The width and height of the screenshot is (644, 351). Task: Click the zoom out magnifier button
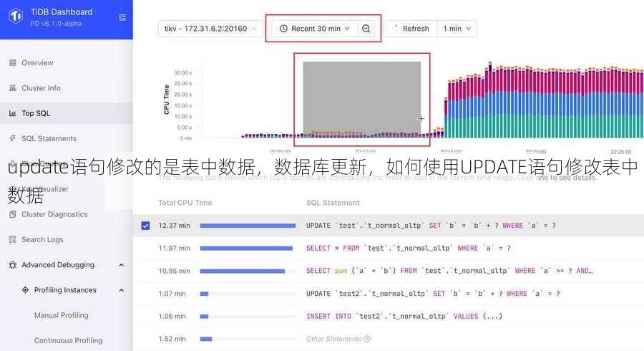[x=366, y=29]
